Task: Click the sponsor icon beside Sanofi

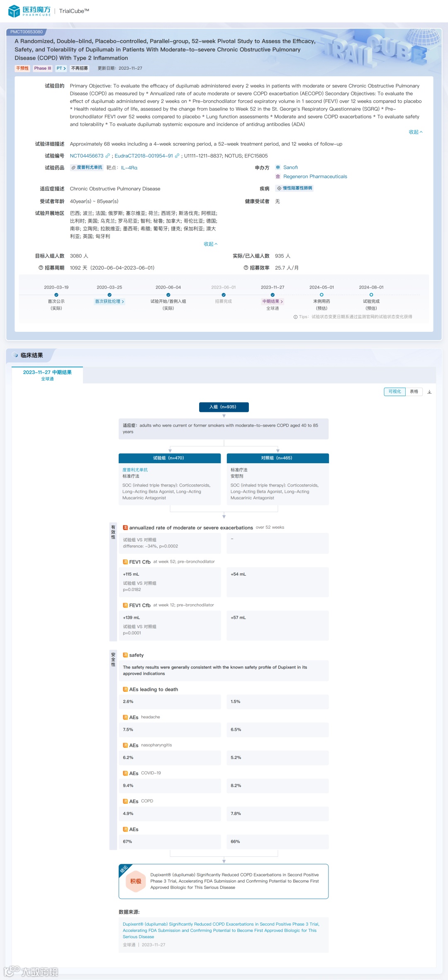Action: tap(278, 168)
